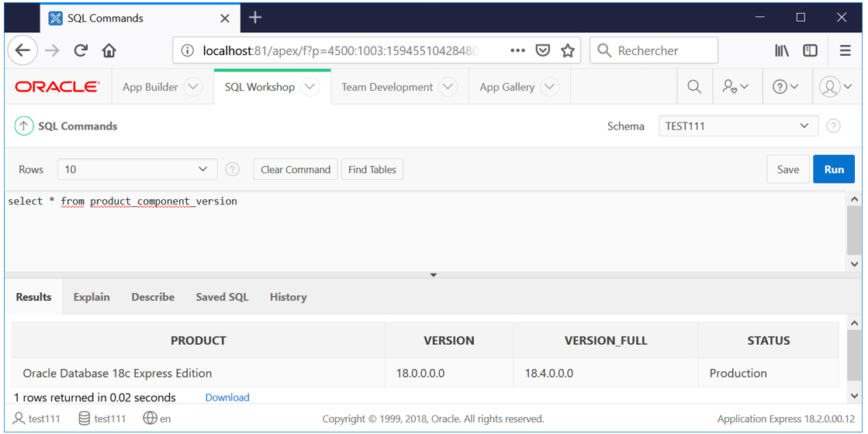Screen dimensions: 868x434
Task: Click the PRODUCT column header
Action: point(198,340)
